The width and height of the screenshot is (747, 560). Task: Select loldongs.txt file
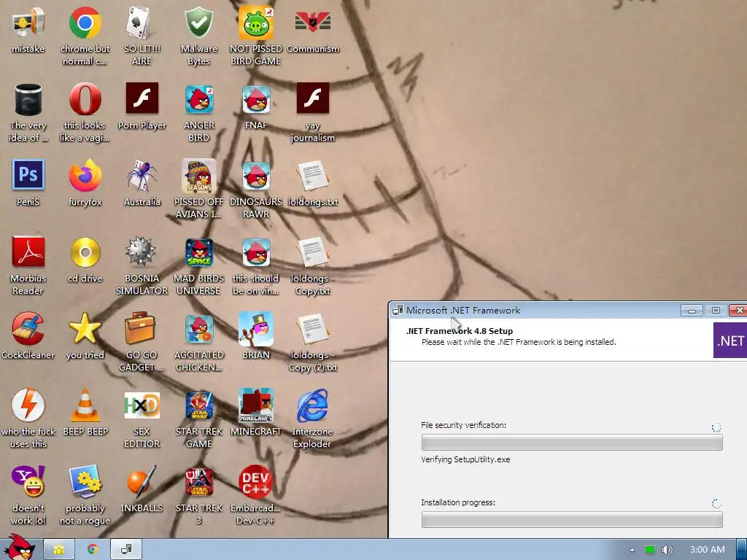pyautogui.click(x=312, y=176)
